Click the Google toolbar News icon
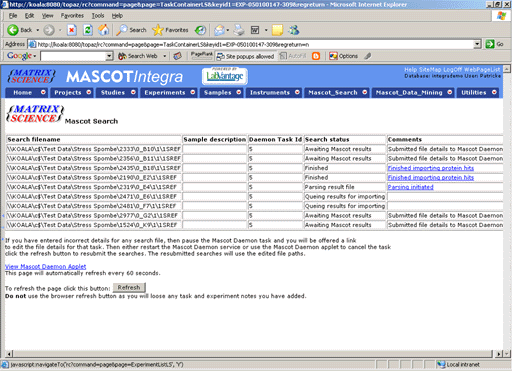The image size is (512, 371). point(178,56)
